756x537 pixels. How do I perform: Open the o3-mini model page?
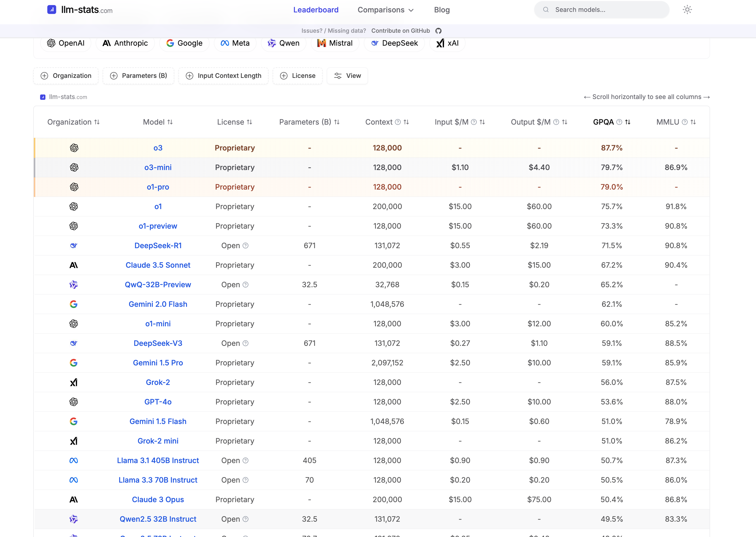click(x=158, y=167)
